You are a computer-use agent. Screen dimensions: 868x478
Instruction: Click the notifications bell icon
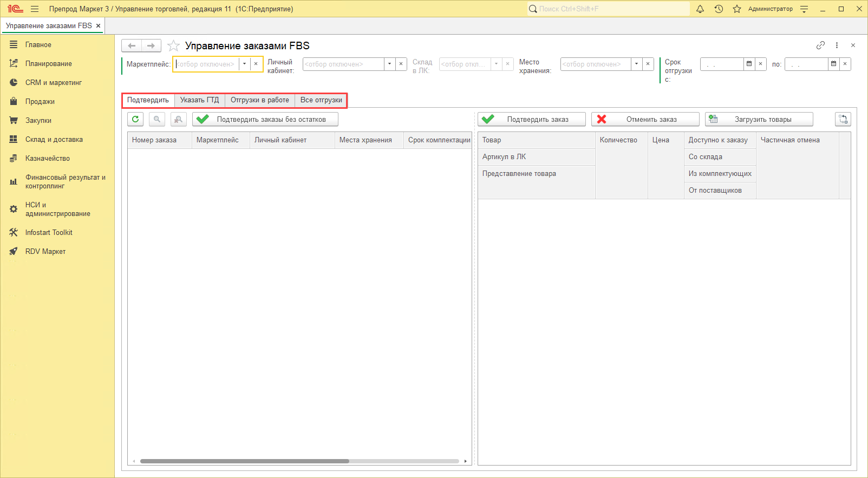(x=700, y=9)
